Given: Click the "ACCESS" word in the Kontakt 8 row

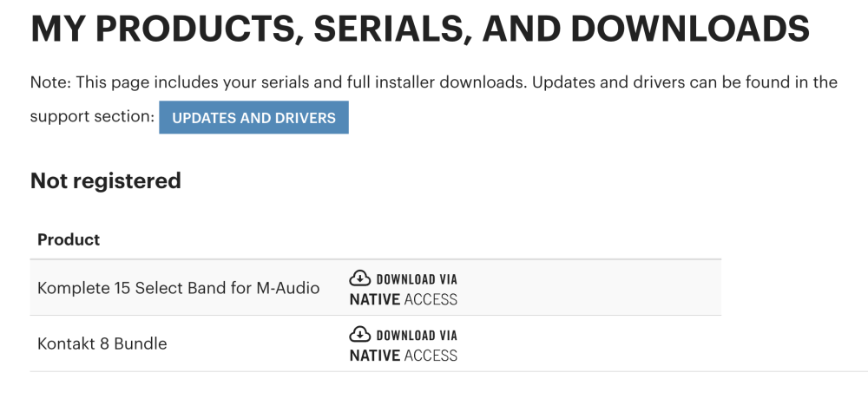Looking at the screenshot, I should tap(431, 356).
